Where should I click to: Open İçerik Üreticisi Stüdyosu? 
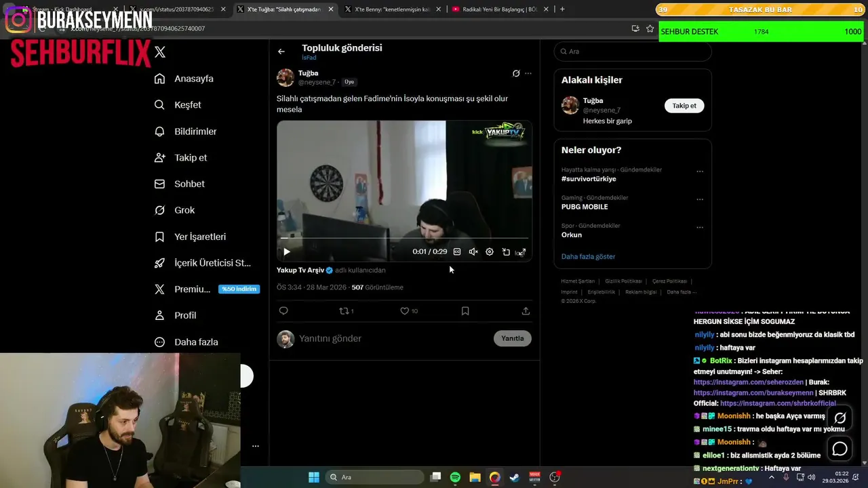click(x=202, y=263)
